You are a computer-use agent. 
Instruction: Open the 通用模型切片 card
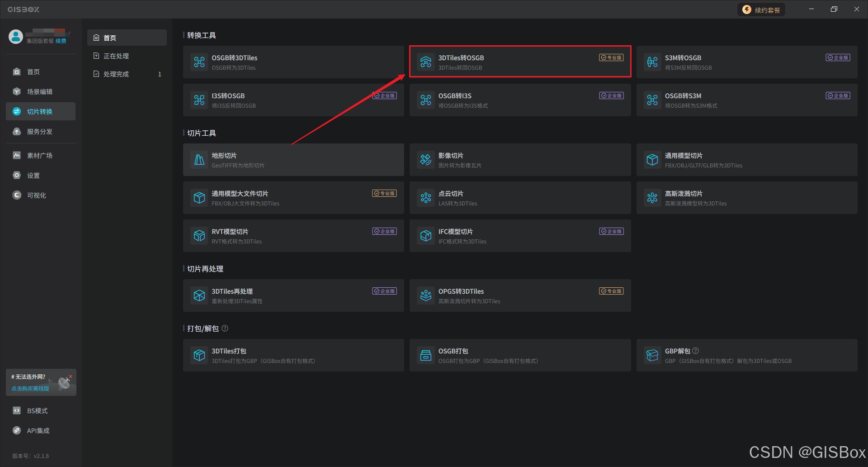pos(747,160)
